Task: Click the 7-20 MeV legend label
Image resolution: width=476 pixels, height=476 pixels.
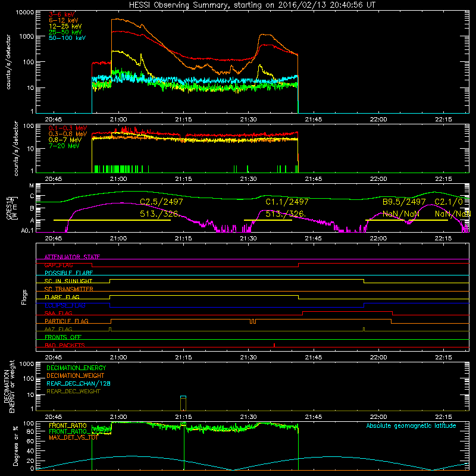Action: tap(64, 146)
